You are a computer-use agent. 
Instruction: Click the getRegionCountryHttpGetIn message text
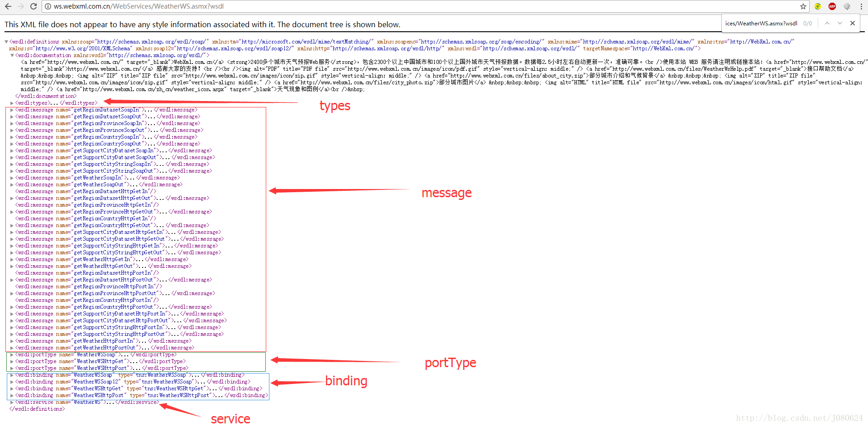pyautogui.click(x=86, y=218)
